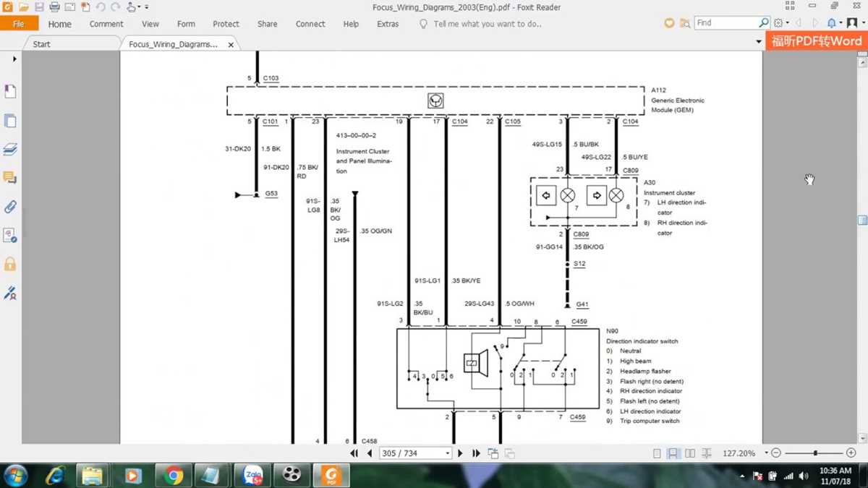Select single page view mode

click(657, 453)
